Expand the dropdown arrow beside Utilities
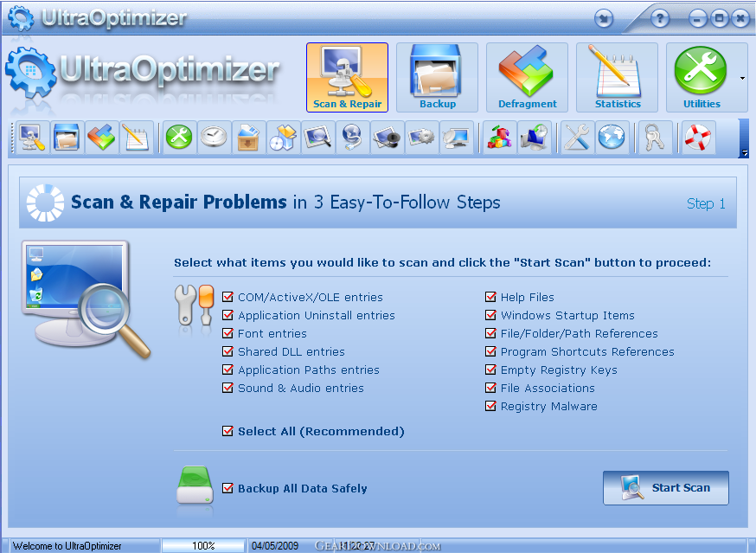 (742, 78)
